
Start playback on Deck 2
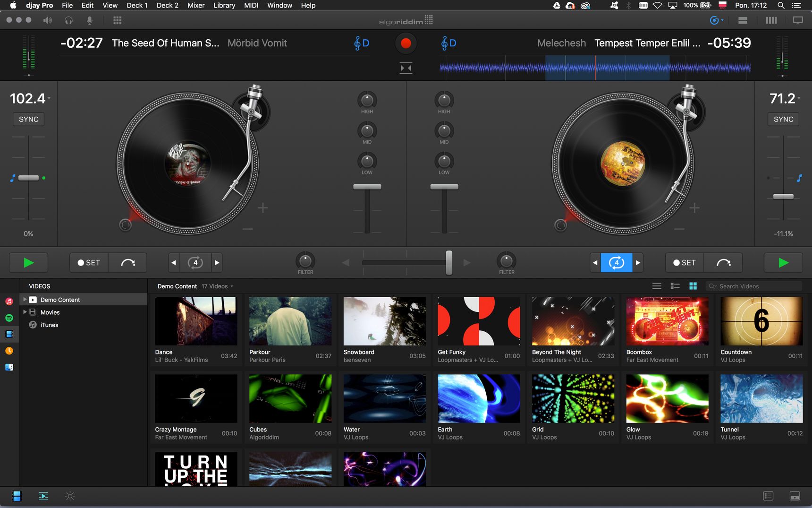point(783,262)
